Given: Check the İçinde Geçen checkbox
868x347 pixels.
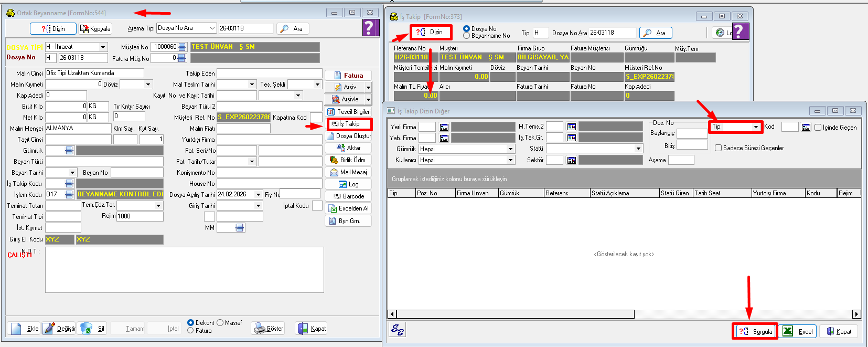Looking at the screenshot, I should (x=818, y=127).
